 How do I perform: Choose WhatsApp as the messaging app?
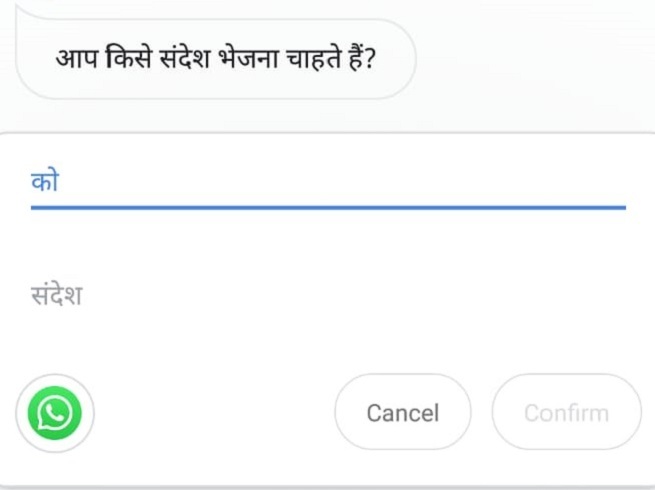click(x=55, y=413)
